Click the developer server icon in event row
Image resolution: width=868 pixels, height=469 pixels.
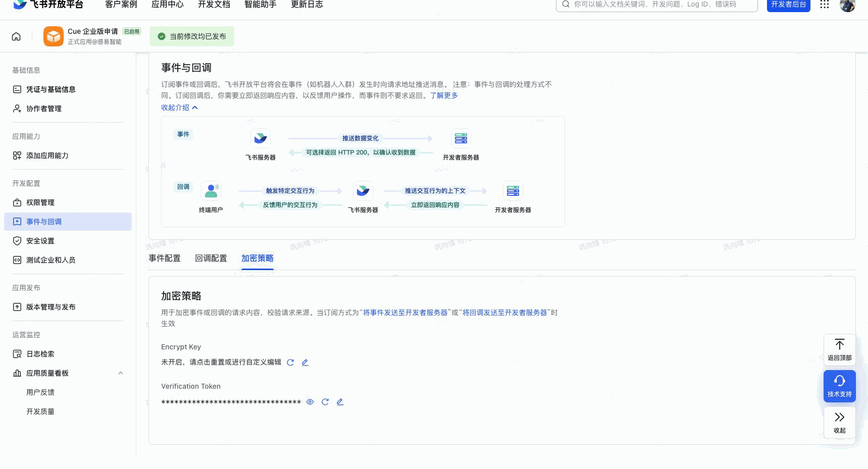[461, 138]
